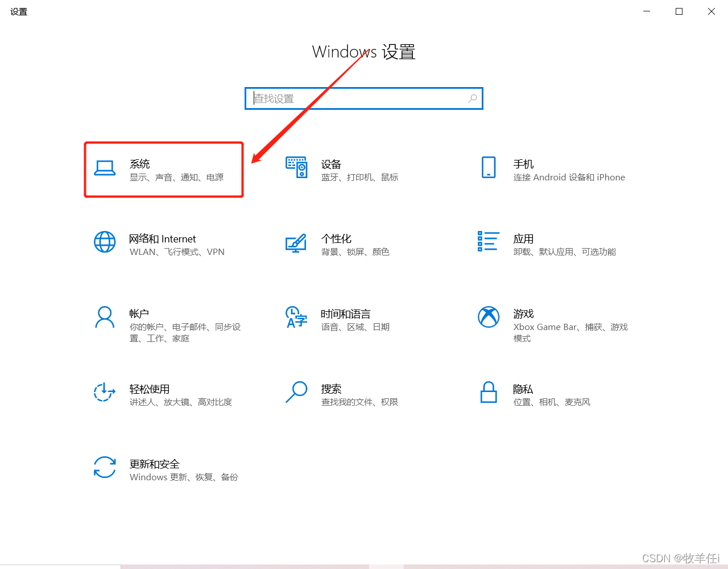Open the 隐私 padlock icon

click(x=489, y=392)
